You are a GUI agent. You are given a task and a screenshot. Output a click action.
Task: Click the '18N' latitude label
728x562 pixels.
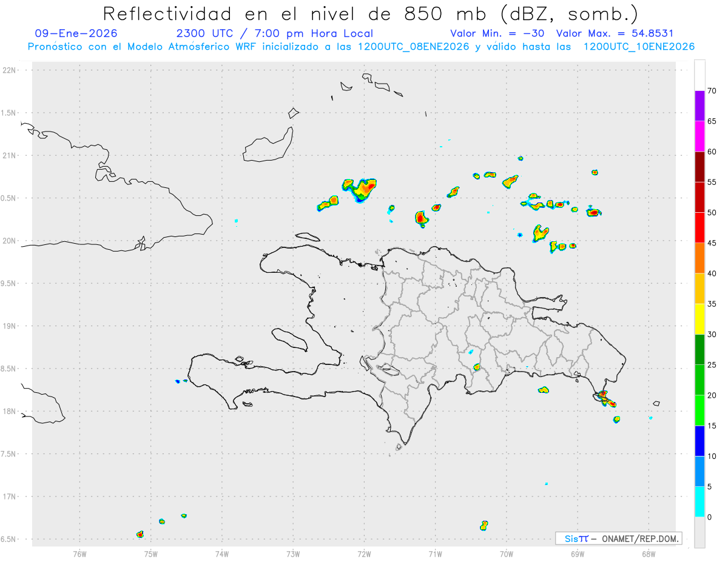pyautogui.click(x=10, y=412)
